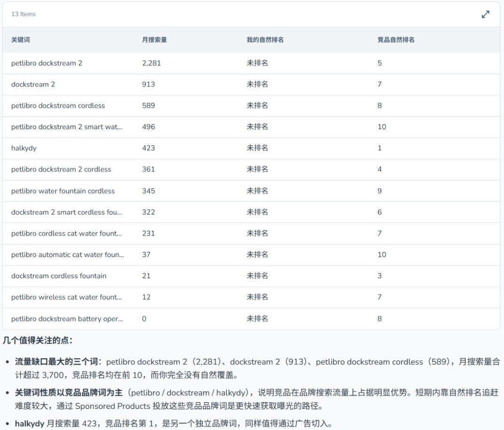This screenshot has width=504, height=430.
Task: Click bold 'halkydy' in last bullet
Action: (30, 423)
